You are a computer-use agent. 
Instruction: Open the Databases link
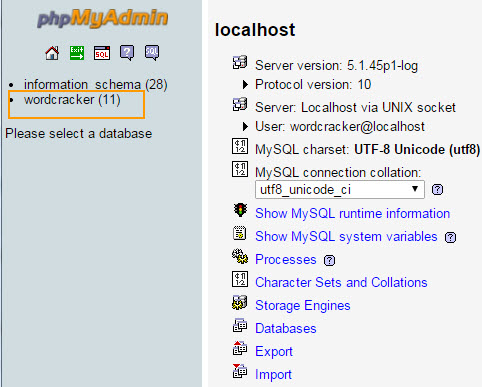coord(286,328)
